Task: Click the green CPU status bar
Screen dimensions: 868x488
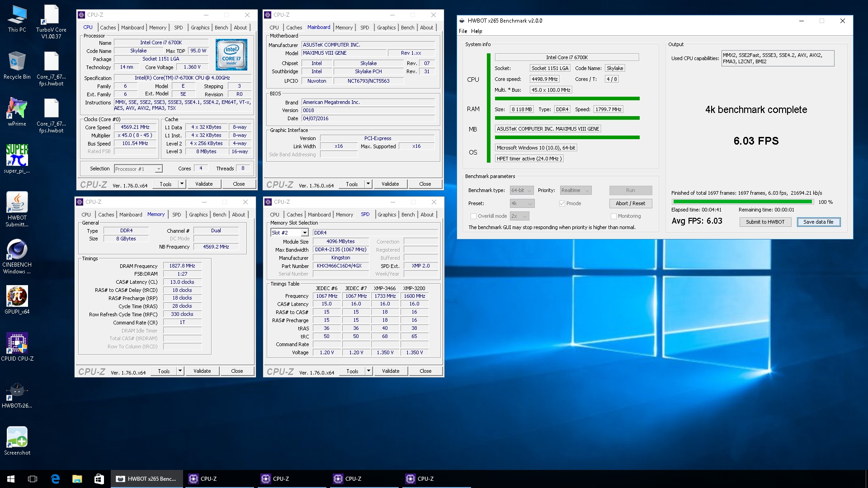Action: 567,99
